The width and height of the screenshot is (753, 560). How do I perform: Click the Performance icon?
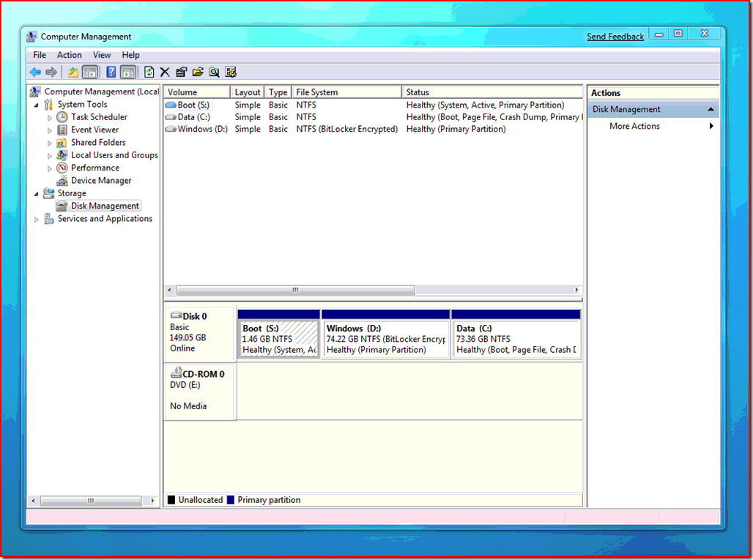click(x=62, y=168)
